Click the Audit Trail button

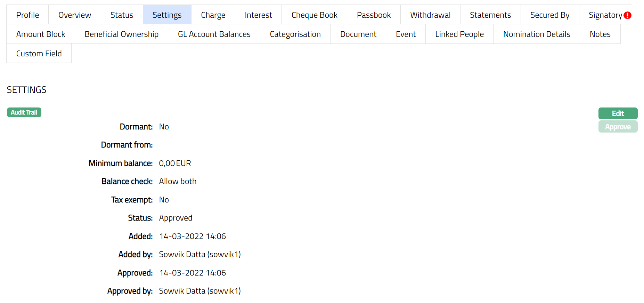(x=24, y=112)
